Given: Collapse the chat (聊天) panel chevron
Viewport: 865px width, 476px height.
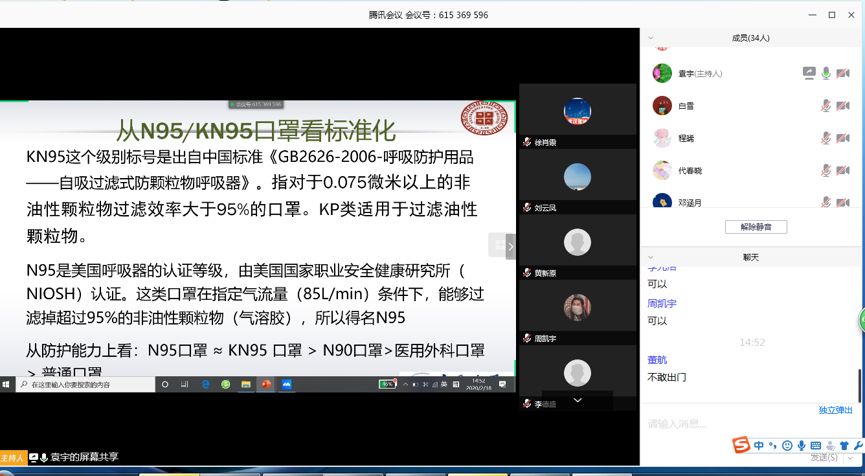Looking at the screenshot, I should coord(651,257).
